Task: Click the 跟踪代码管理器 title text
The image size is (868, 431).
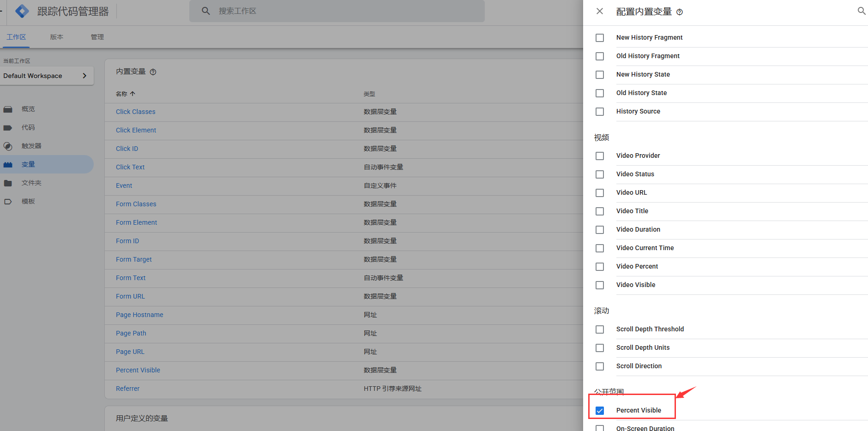Action: tap(73, 11)
